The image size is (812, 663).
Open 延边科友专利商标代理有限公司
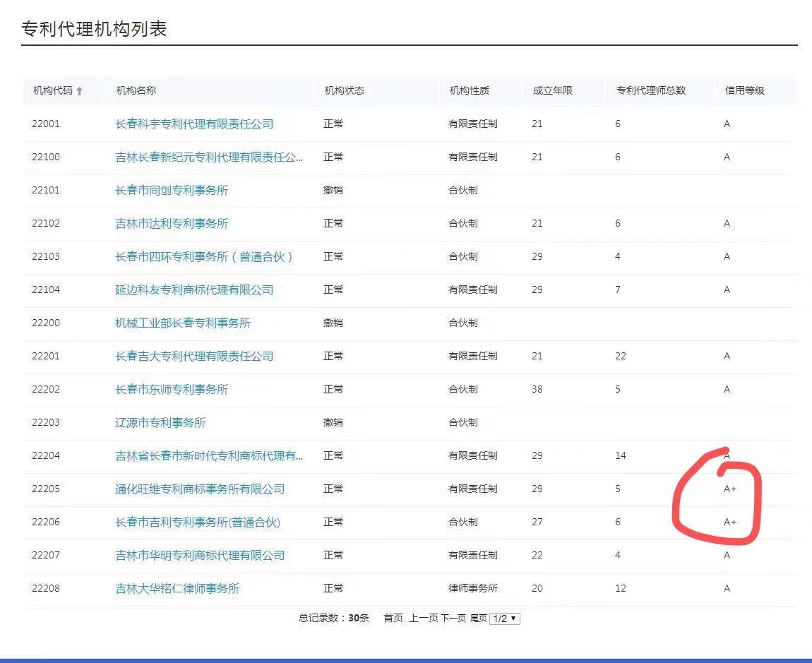pyautogui.click(x=196, y=289)
